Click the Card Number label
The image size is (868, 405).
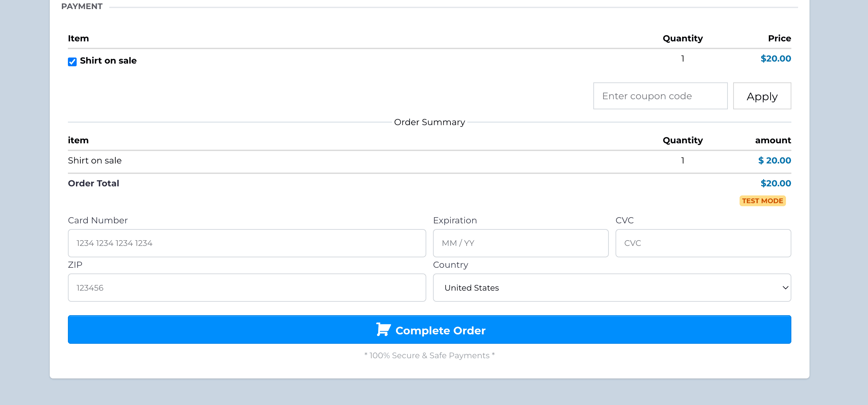point(98,221)
